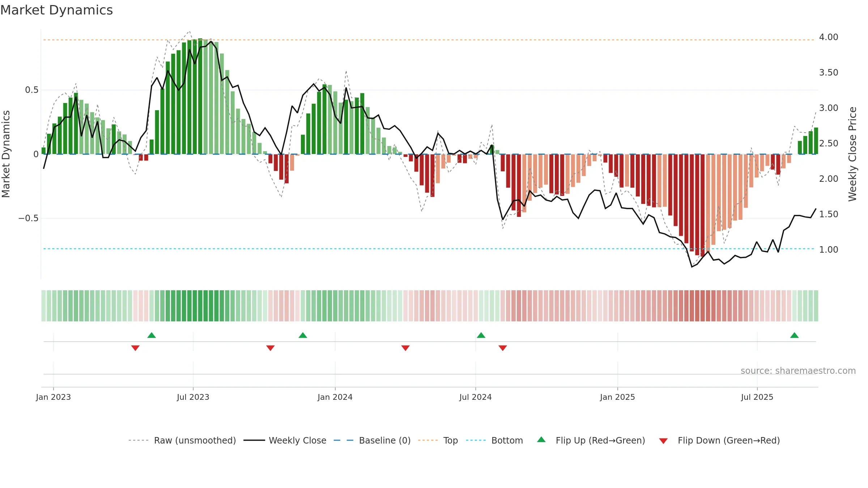Toggle the Bottom legend entry

pos(494,440)
